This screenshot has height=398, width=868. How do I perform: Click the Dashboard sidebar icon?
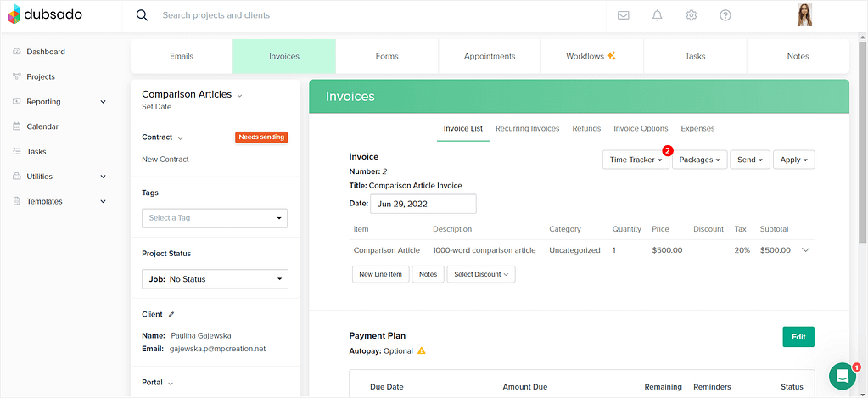coord(16,52)
